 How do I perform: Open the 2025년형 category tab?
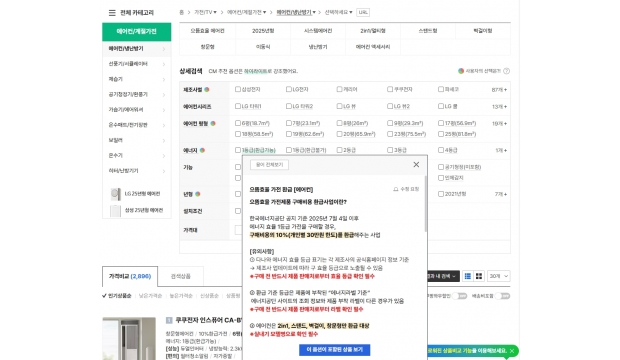pyautogui.click(x=263, y=31)
